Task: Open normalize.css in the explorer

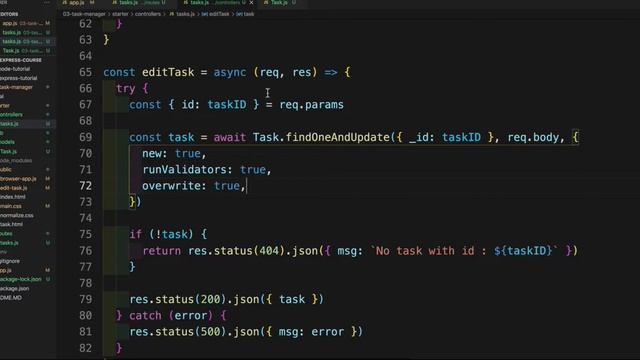Action: coord(17,215)
